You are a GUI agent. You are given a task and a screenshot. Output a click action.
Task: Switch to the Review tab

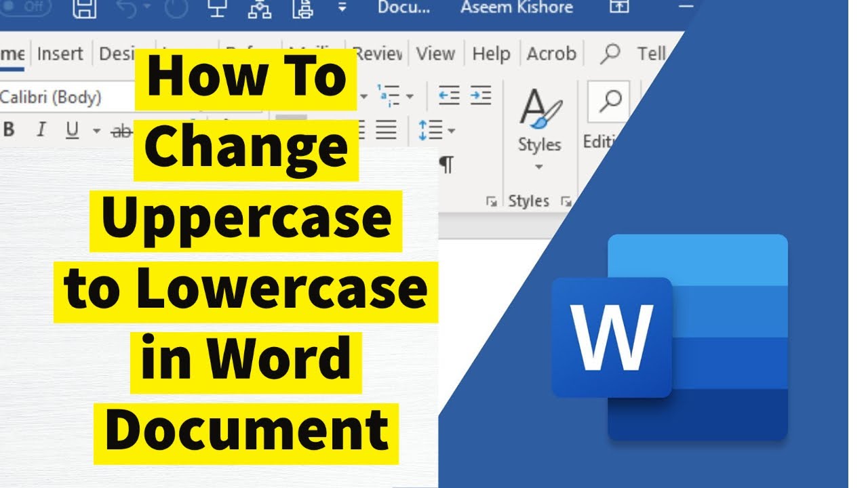pos(378,54)
